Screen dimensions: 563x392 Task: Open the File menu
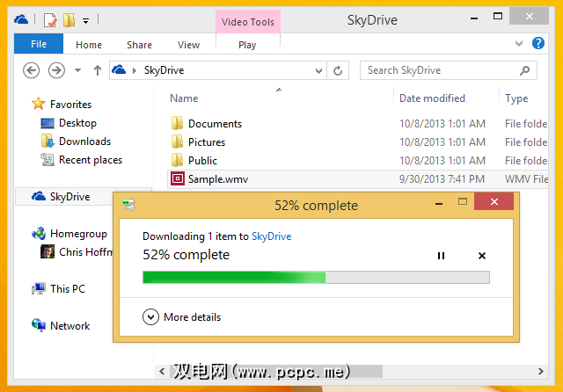(39, 44)
